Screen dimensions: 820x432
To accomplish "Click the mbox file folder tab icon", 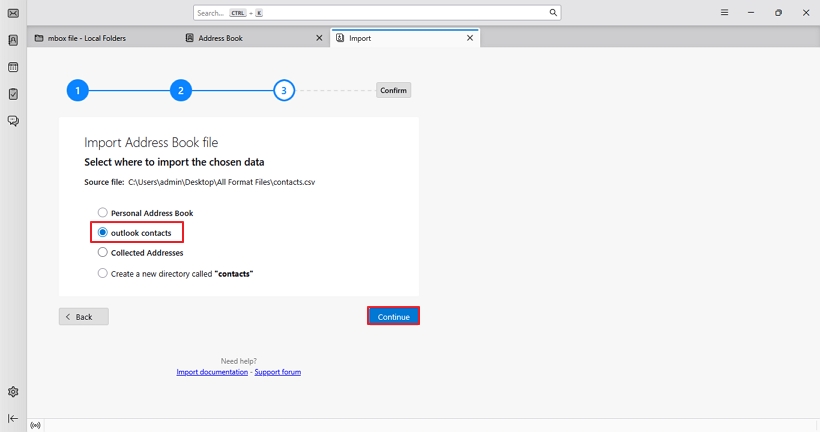I will coord(39,38).
